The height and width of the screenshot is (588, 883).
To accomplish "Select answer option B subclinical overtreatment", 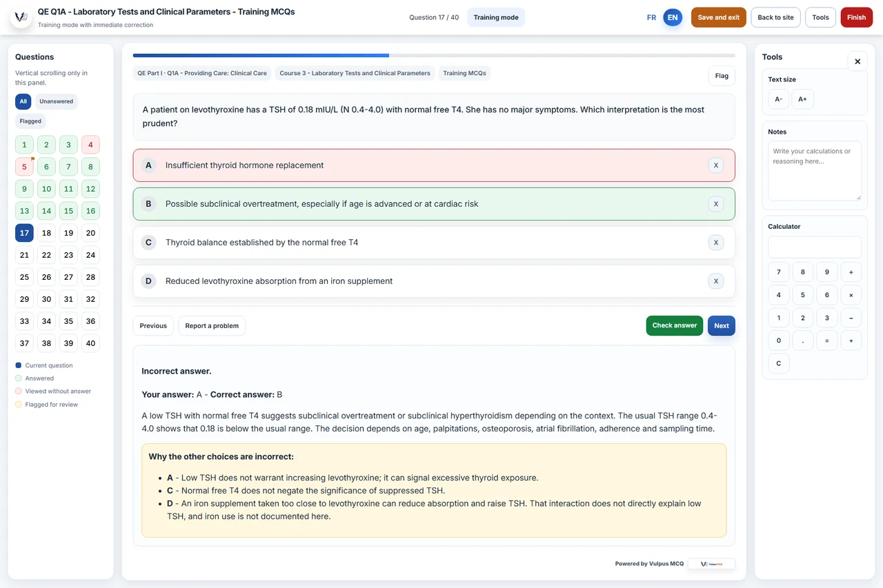I will (434, 204).
